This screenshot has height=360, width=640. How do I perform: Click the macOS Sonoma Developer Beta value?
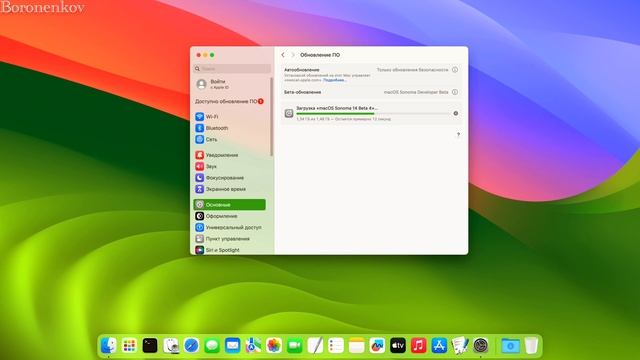416,92
